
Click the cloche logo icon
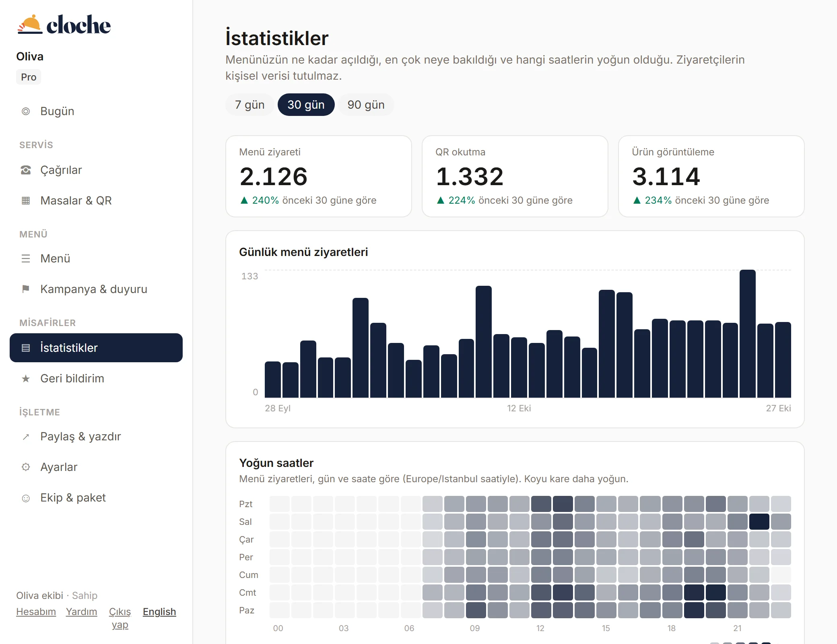[x=30, y=24]
